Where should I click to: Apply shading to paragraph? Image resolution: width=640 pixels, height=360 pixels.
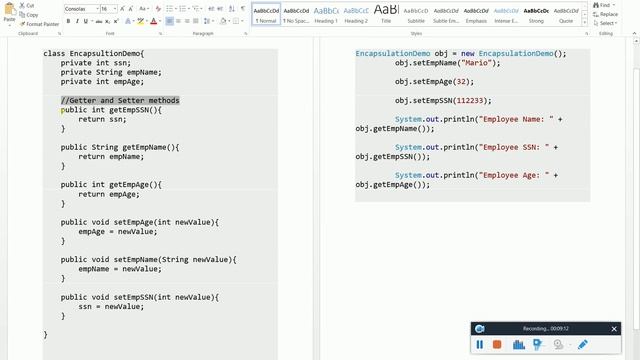[223, 21]
